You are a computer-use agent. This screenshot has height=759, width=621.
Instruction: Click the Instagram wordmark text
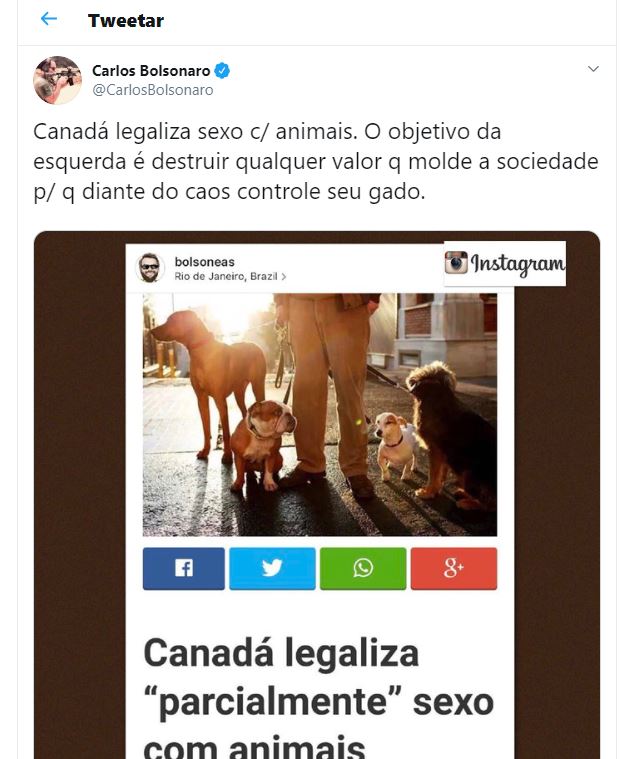(517, 264)
